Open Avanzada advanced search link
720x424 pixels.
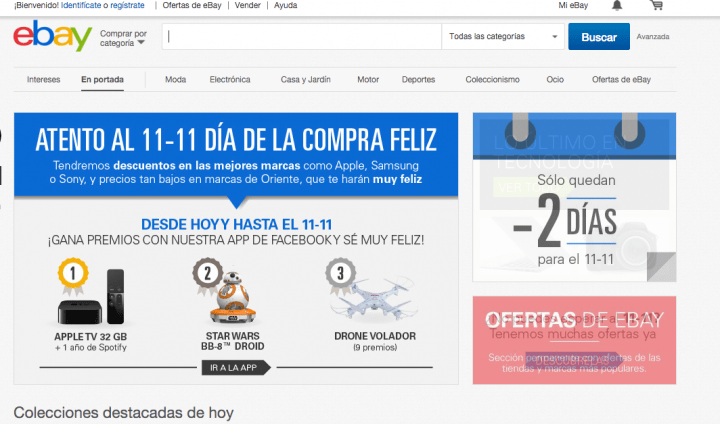pos(652,37)
